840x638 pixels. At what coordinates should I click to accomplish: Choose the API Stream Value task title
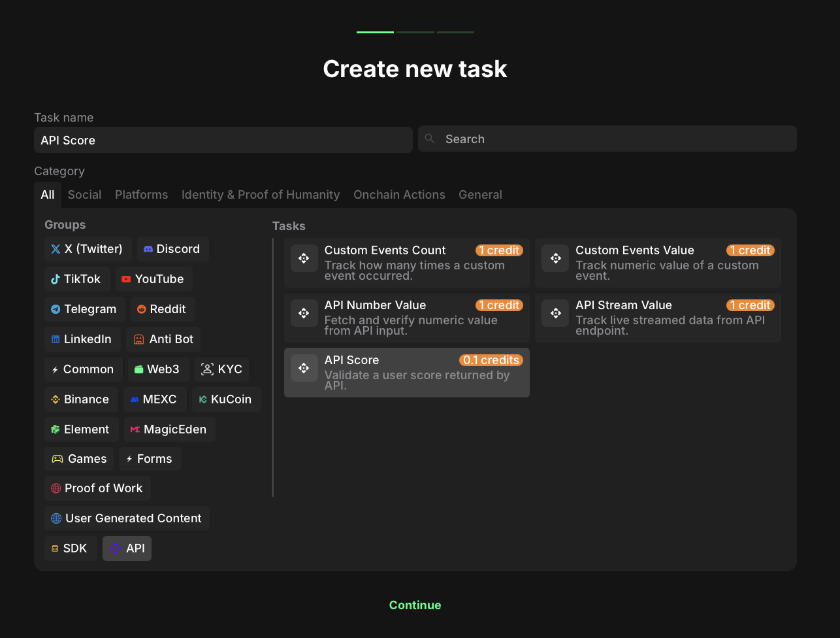[x=624, y=305]
